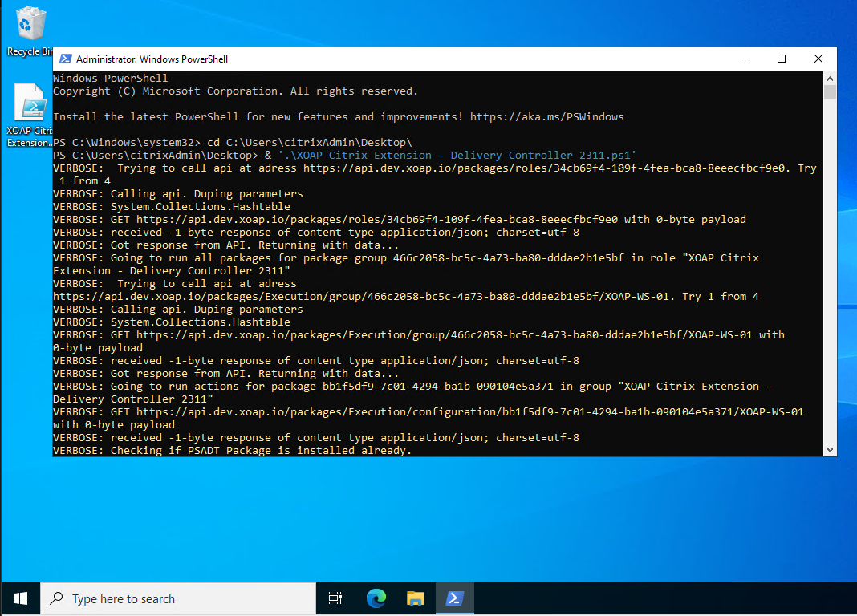
Task: Open Task View from the taskbar
Action: coord(335,598)
